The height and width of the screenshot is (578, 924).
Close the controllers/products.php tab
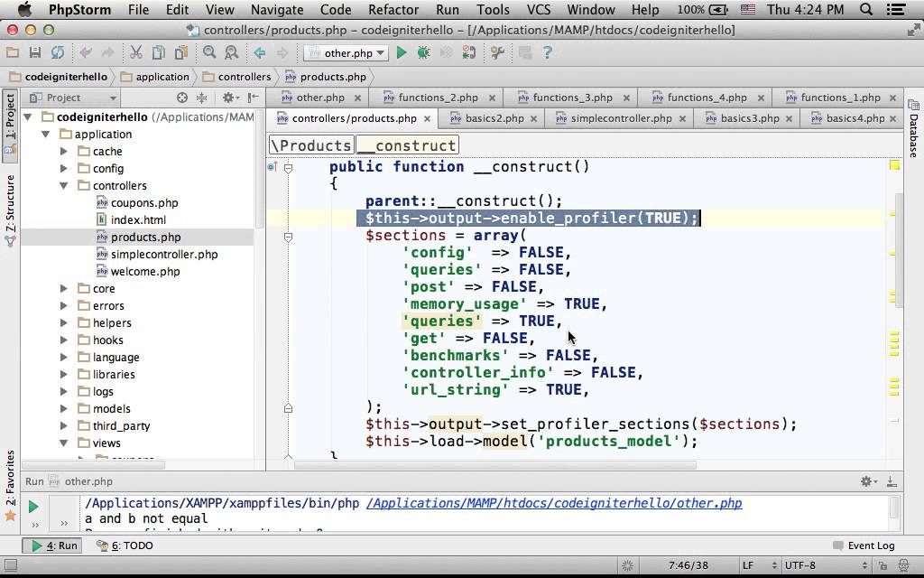427,118
